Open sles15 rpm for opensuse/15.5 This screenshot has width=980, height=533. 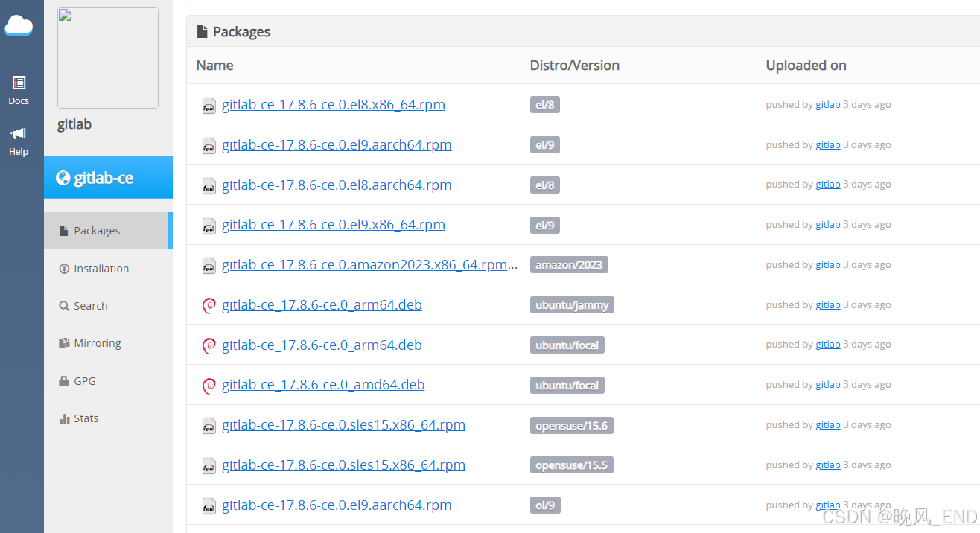click(x=343, y=465)
